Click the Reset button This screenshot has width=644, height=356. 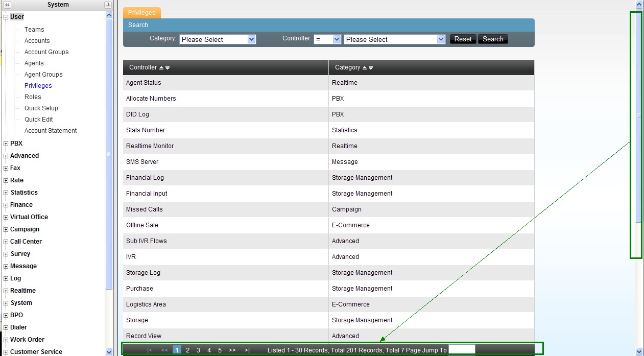(x=463, y=39)
